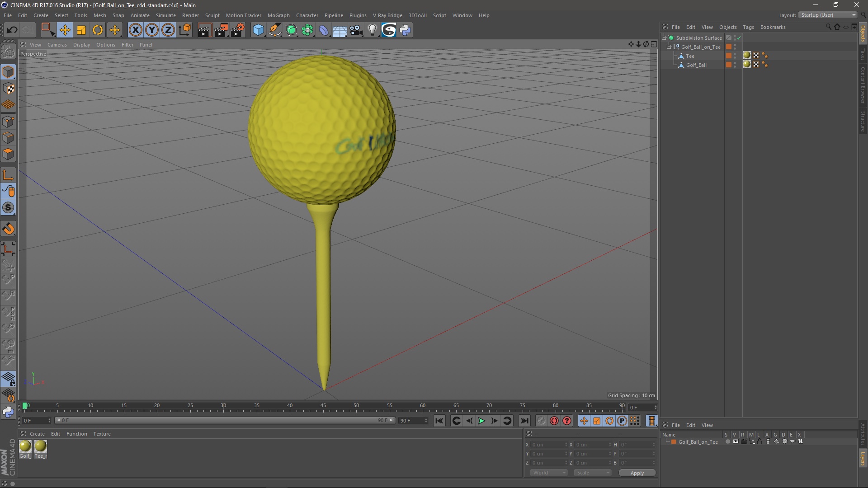Open the Spline pen tool

275,30
